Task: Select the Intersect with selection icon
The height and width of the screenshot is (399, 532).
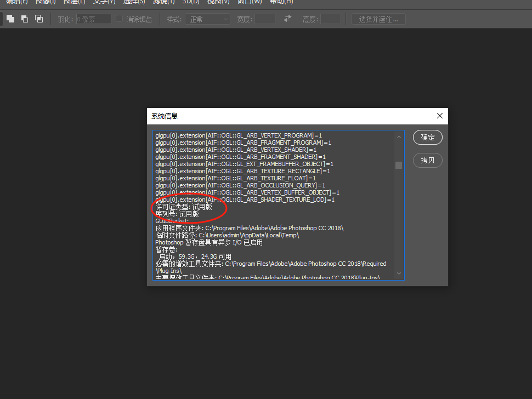Action: click(39, 19)
